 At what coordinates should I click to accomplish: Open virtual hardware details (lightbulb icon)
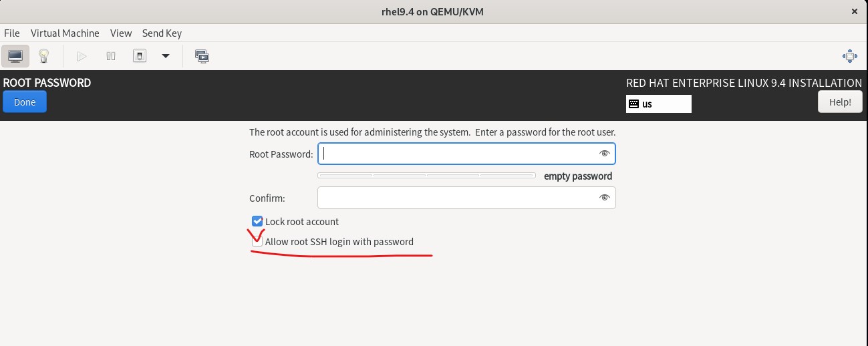[44, 56]
